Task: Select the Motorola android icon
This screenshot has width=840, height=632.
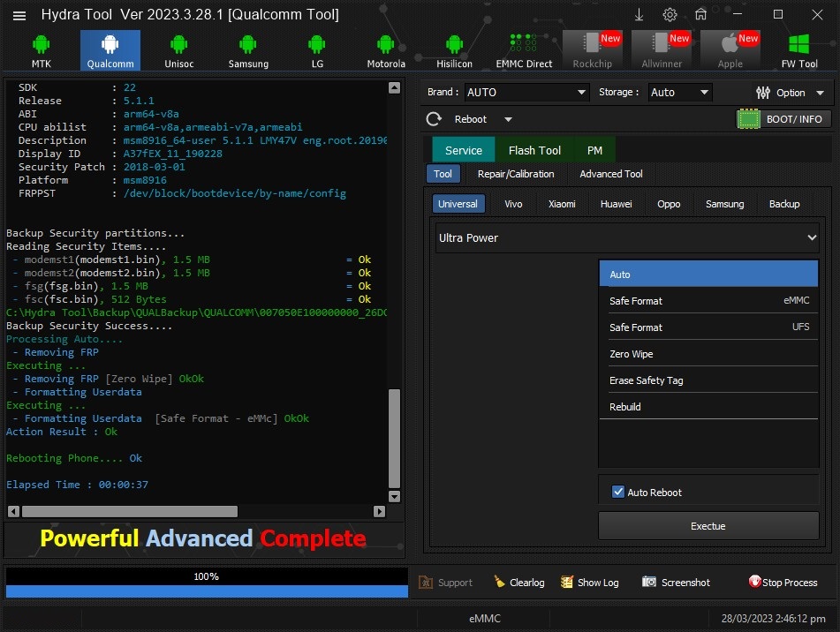Action: [386, 44]
